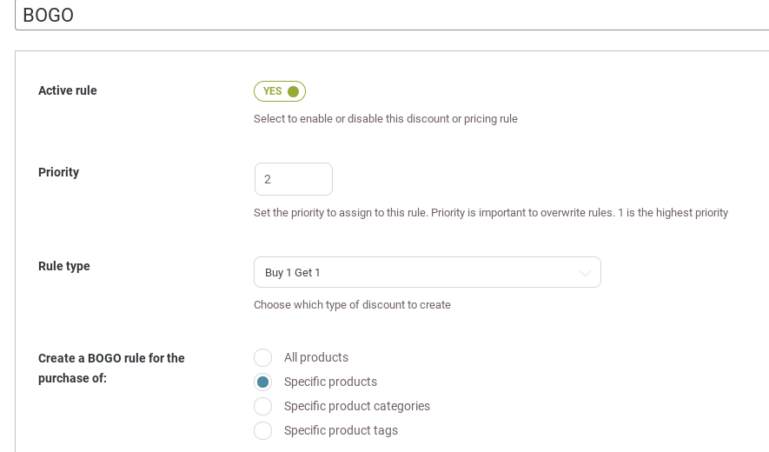This screenshot has width=769, height=452.
Task: Click the "All products" option label
Action: [316, 357]
